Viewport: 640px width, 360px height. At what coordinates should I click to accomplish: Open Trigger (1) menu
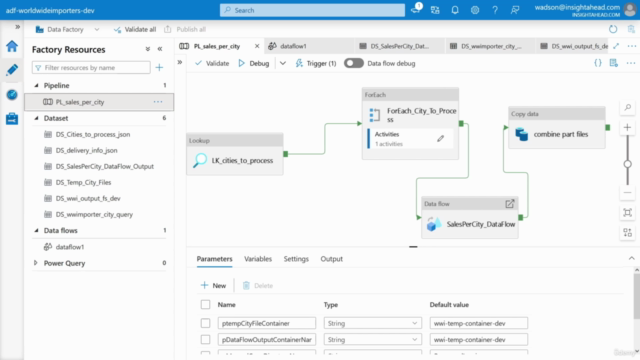[x=316, y=63]
